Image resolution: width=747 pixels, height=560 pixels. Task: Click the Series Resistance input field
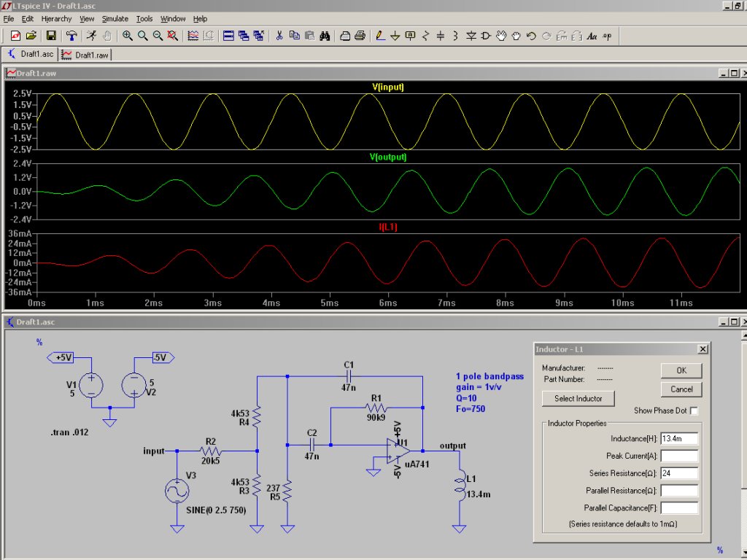(679, 473)
